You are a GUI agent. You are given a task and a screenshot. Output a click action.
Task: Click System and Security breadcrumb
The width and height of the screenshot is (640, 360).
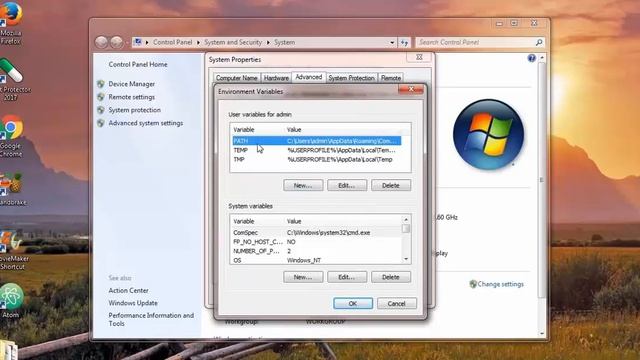pos(233,42)
